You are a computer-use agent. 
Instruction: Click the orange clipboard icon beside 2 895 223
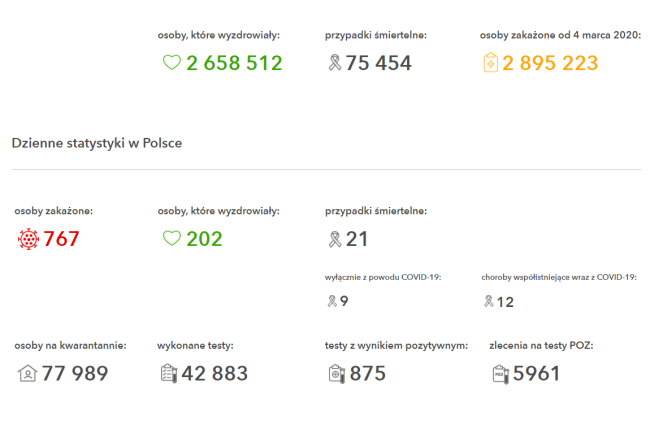click(490, 63)
